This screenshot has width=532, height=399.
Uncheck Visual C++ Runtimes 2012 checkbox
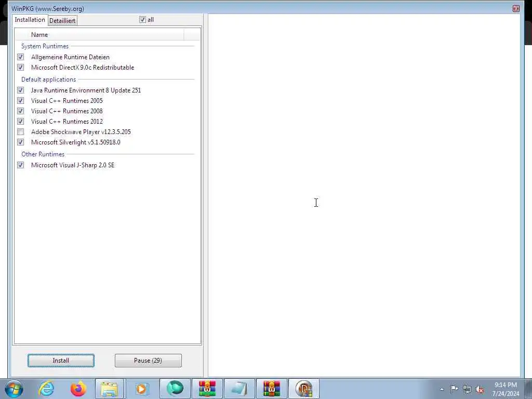[21, 122]
